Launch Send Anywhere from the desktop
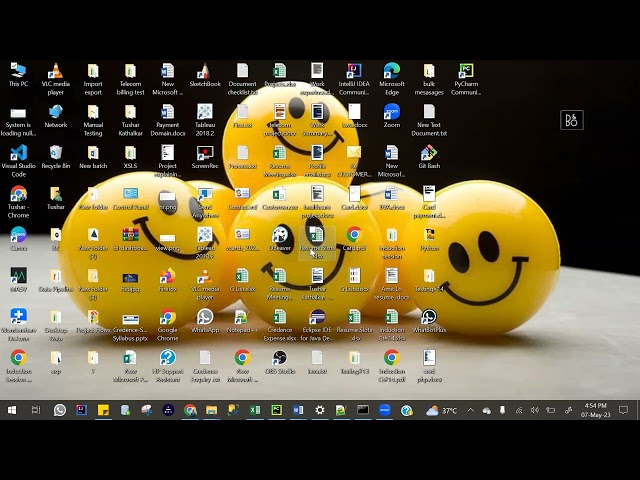The width and height of the screenshot is (640, 480). click(205, 202)
